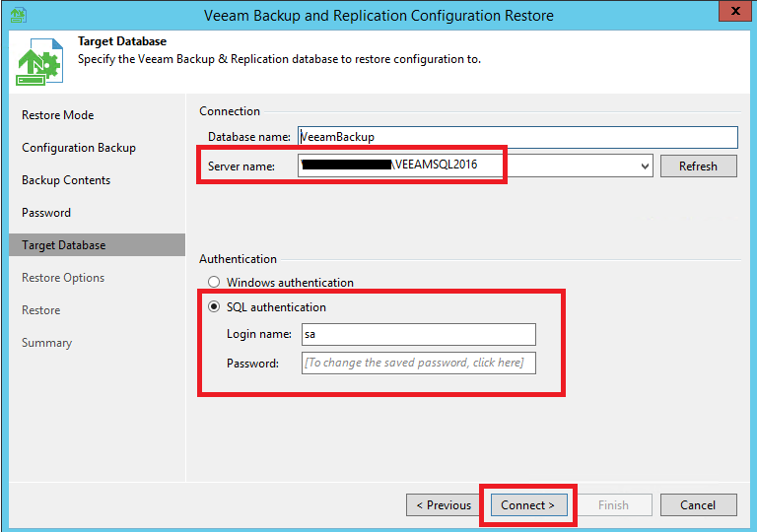Viewport: 757px width, 532px height.
Task: Go to Restore Options step
Action: pos(63,278)
